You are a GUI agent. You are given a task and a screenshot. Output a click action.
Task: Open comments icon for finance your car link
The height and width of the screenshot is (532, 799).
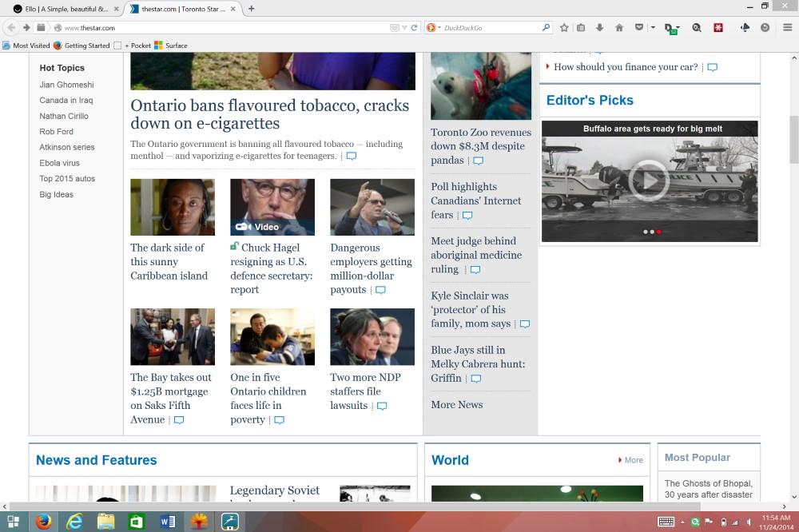713,67
